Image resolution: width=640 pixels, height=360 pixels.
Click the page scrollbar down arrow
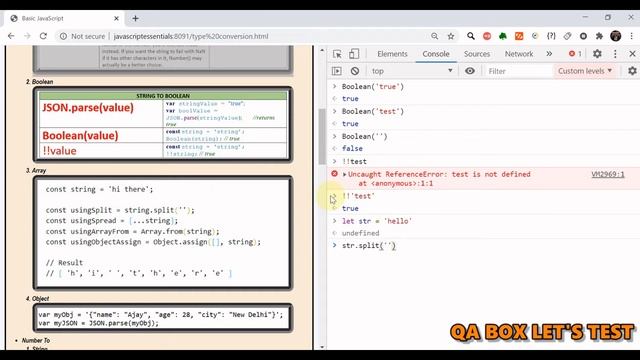[322, 347]
